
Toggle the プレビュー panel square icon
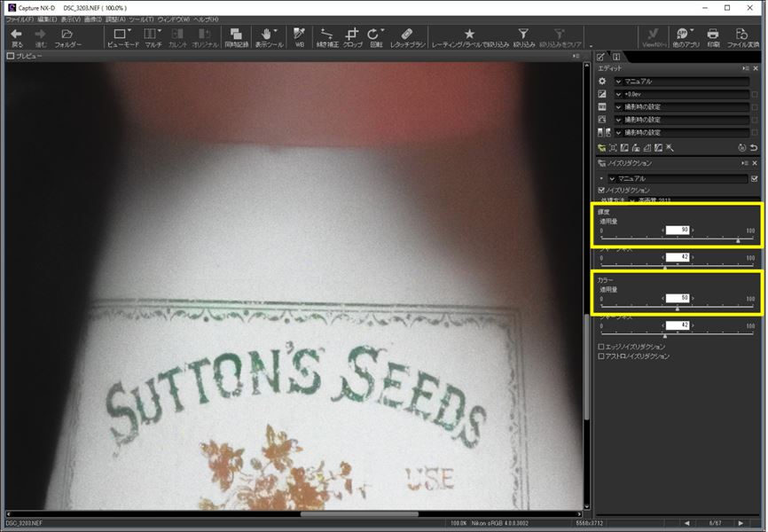point(11,57)
